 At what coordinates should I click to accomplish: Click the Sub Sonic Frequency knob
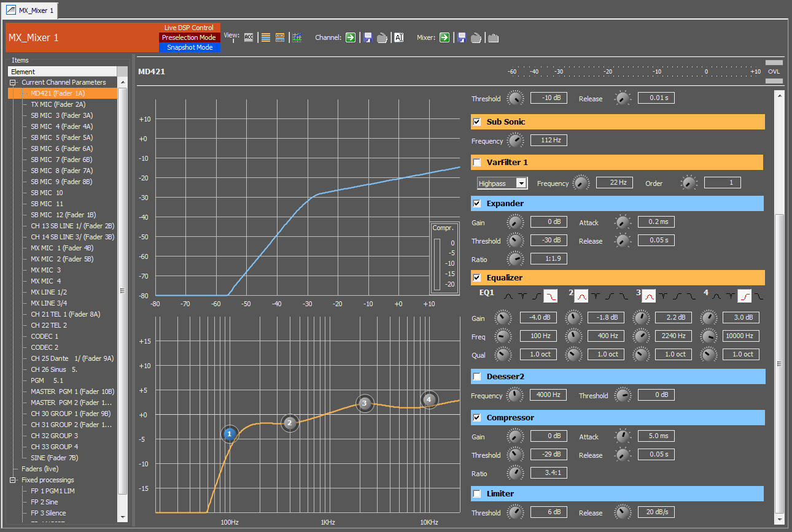pos(516,141)
